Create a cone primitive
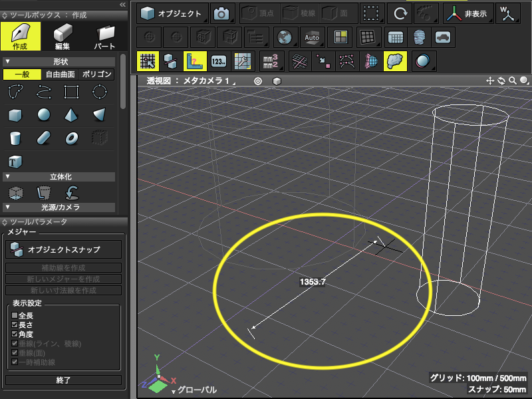 tap(100, 115)
